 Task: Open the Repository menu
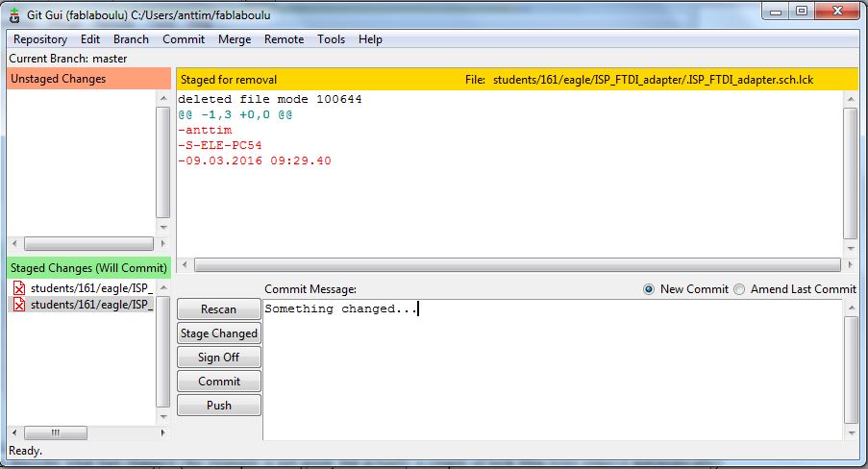[x=40, y=39]
